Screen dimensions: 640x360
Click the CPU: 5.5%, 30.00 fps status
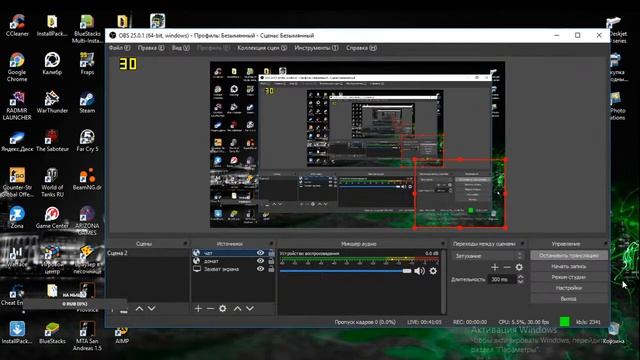(x=524, y=322)
